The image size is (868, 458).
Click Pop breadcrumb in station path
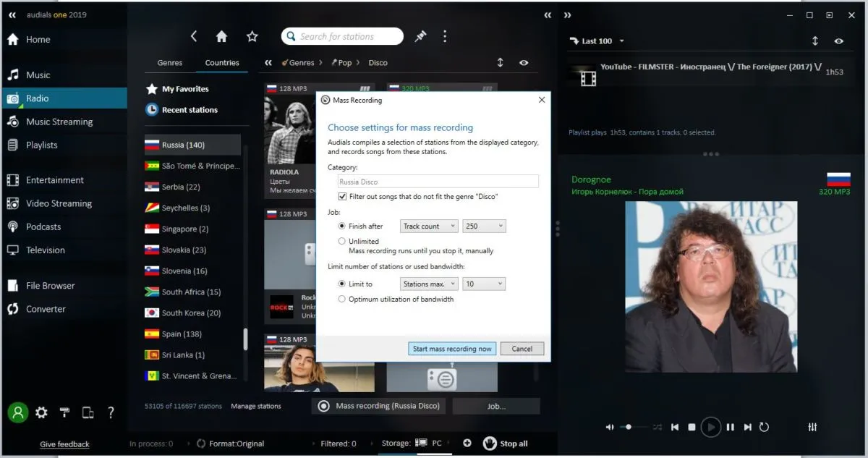(x=345, y=63)
